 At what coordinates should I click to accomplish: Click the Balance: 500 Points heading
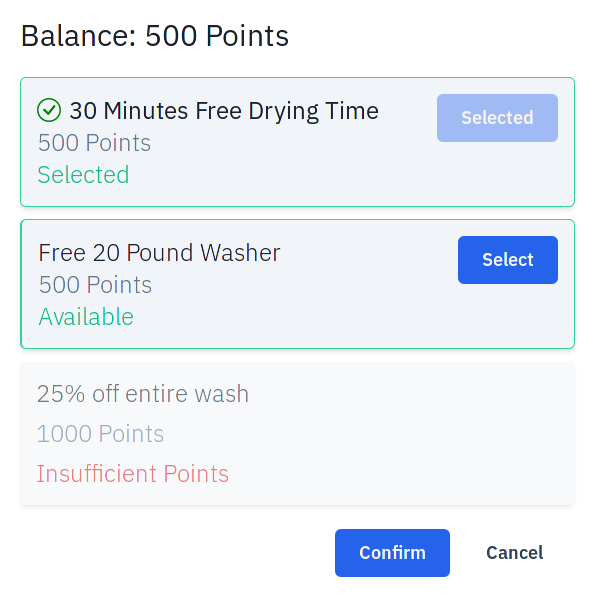click(x=155, y=36)
